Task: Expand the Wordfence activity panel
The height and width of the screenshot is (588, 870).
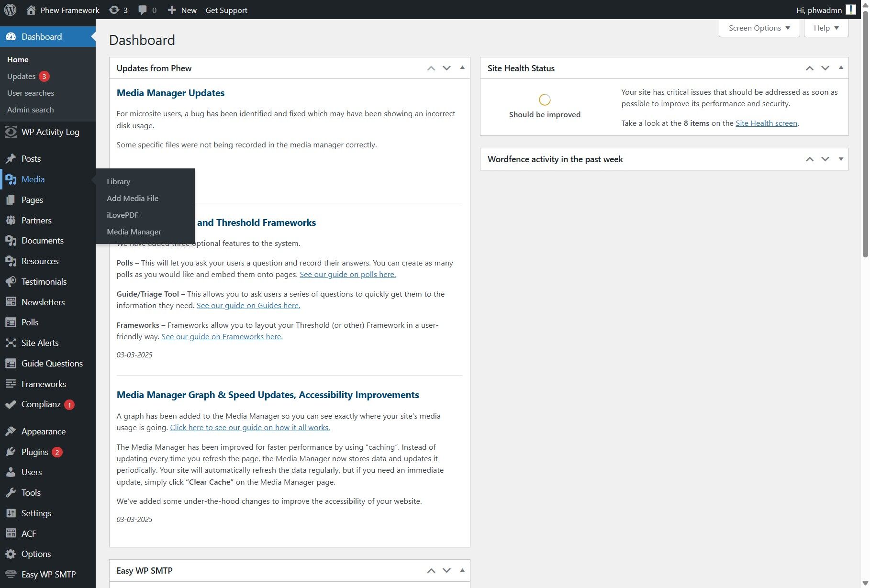Action: (841, 159)
